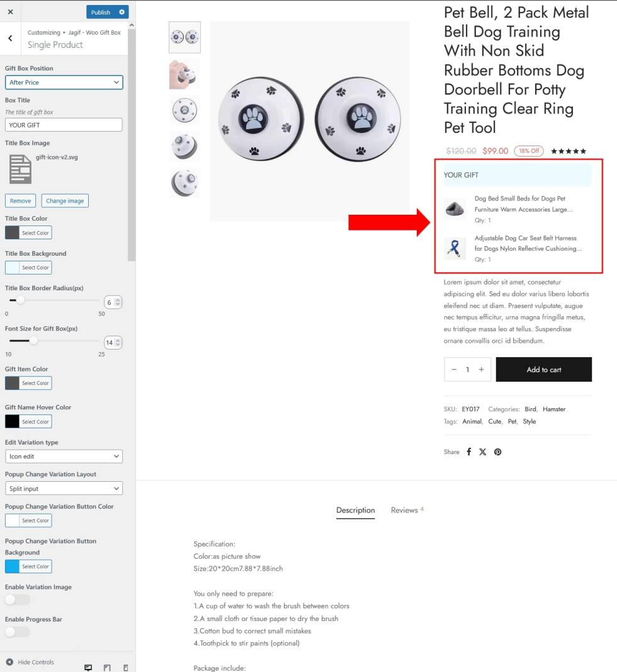This screenshot has width=617, height=672.
Task: Click Hide Controls collapse icon
Action: click(x=9, y=662)
